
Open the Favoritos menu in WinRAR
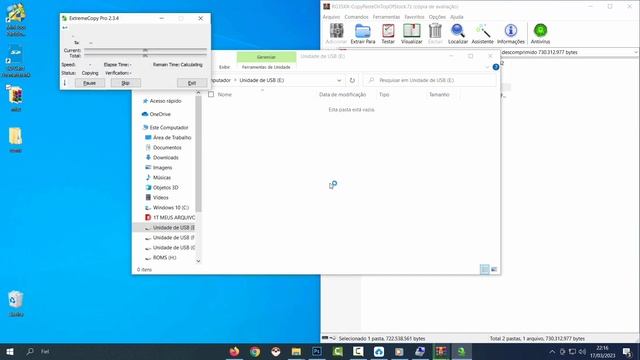coord(414,17)
